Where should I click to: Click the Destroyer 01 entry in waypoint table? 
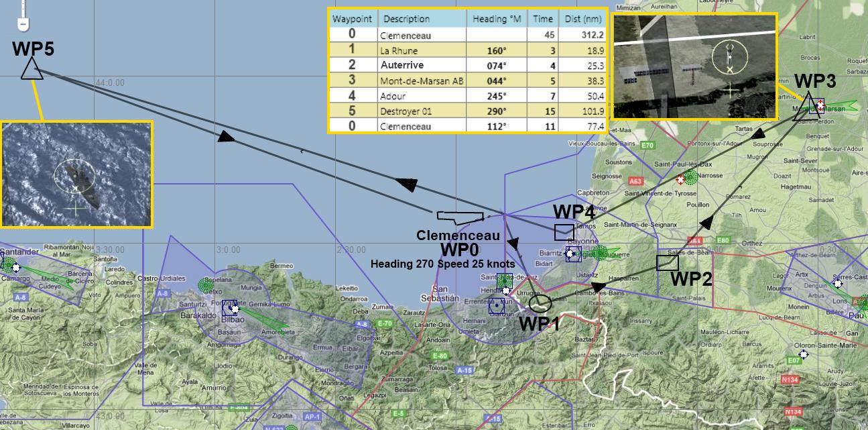(406, 111)
